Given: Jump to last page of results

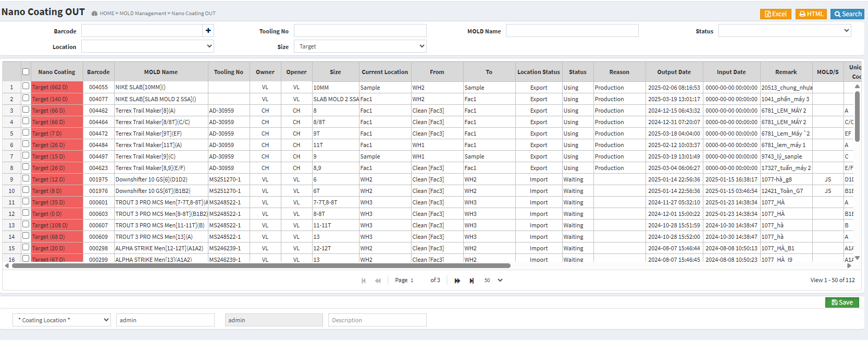Looking at the screenshot, I should (472, 281).
